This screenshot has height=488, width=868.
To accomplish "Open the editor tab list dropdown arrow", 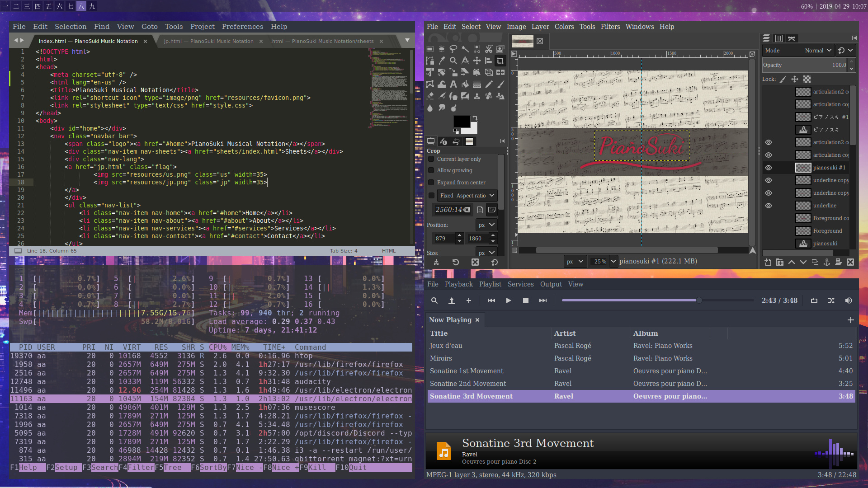I will point(407,40).
